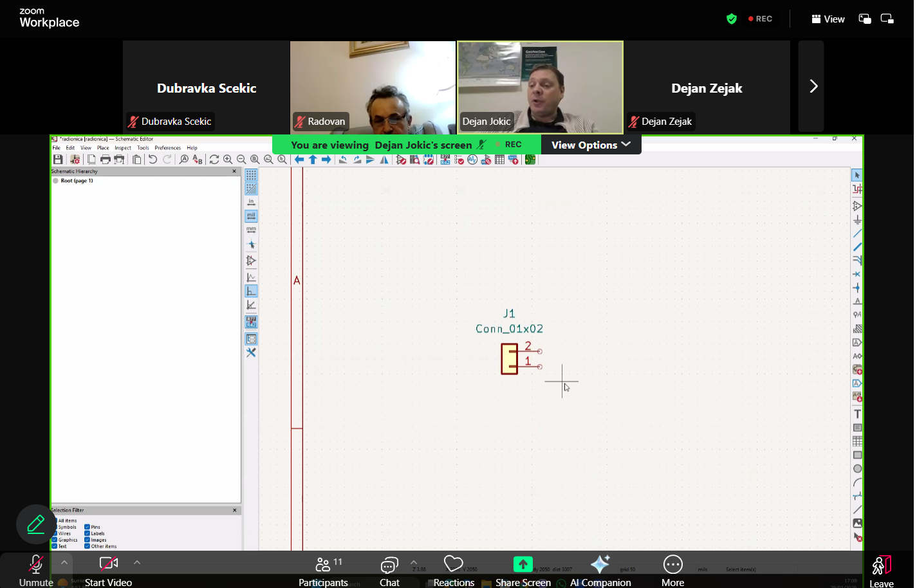917x588 pixels.
Task: Select the Add Power Symbol tool
Action: 857,220
